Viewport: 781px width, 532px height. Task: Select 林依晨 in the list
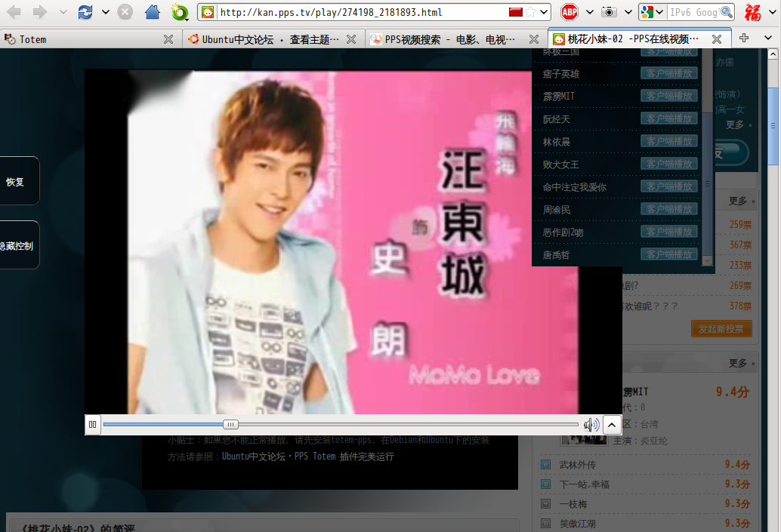(x=557, y=142)
